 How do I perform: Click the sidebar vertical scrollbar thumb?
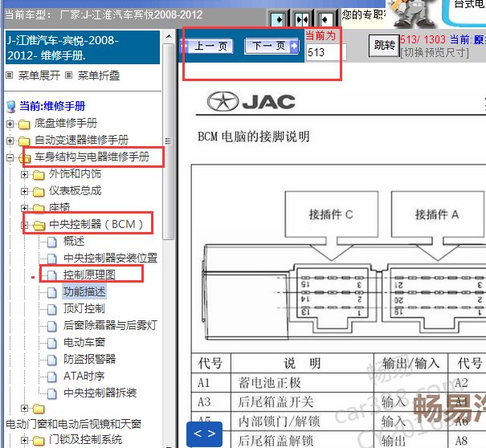coord(169,141)
